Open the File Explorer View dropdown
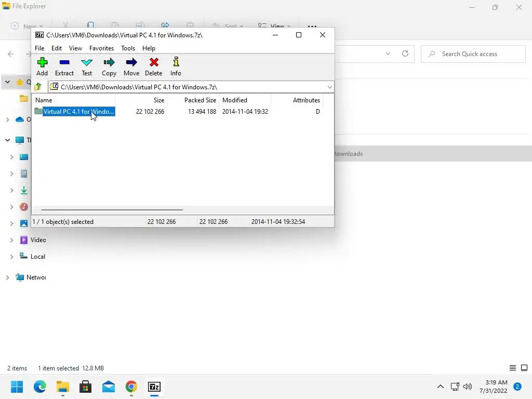The width and height of the screenshot is (532, 399). pyautogui.click(x=274, y=26)
